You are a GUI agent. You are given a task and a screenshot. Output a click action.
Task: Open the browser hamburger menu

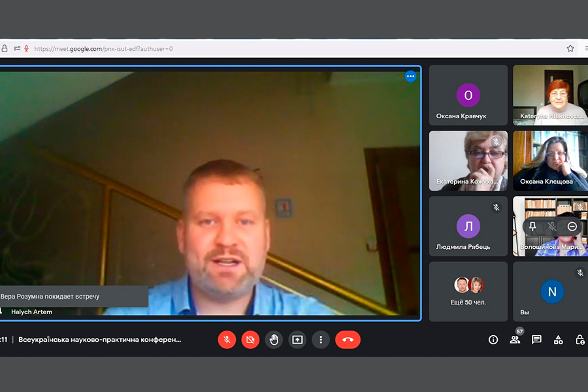click(x=586, y=48)
